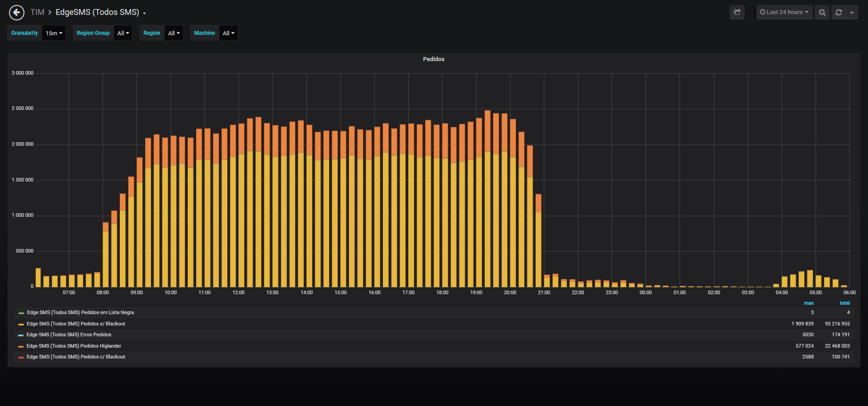This screenshot has height=406, width=868.
Task: Refresh the dashboard with refresh icon
Action: point(839,12)
